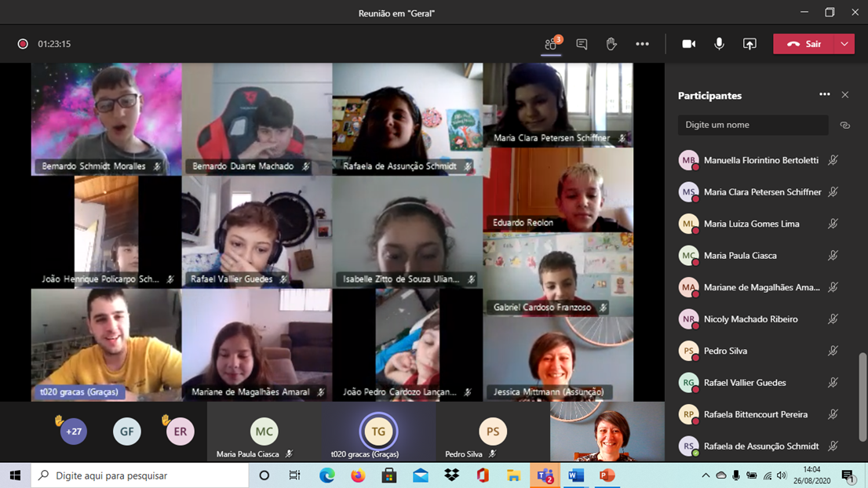
Task: Copy meeting join link icon
Action: 844,125
